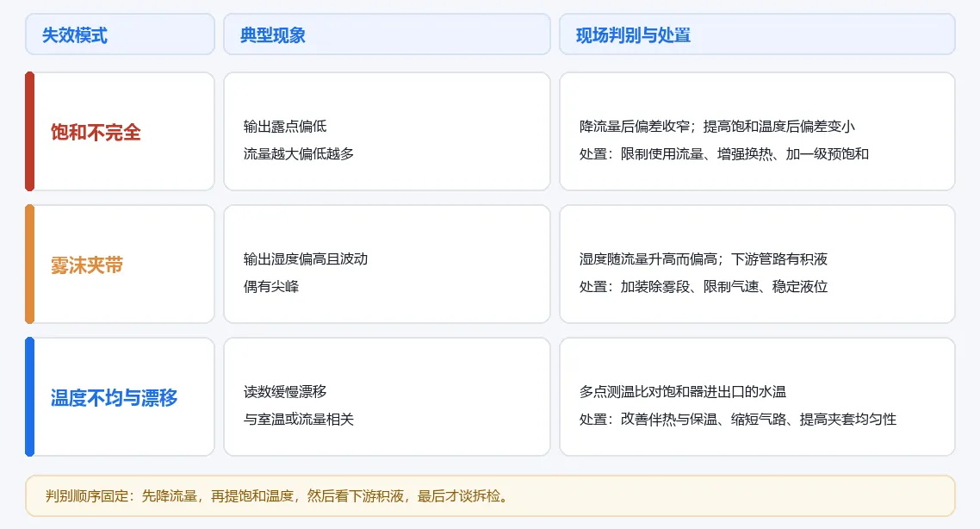Viewport: 980px width, 529px height.
Task: Click the text 输出湿度偏高且波动
Action: [306, 258]
